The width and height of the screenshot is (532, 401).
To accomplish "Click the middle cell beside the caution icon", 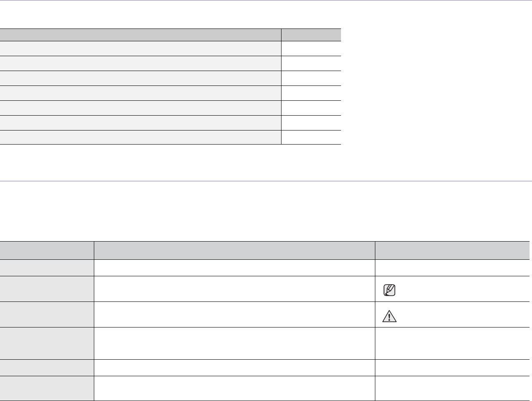I will 234,315.
